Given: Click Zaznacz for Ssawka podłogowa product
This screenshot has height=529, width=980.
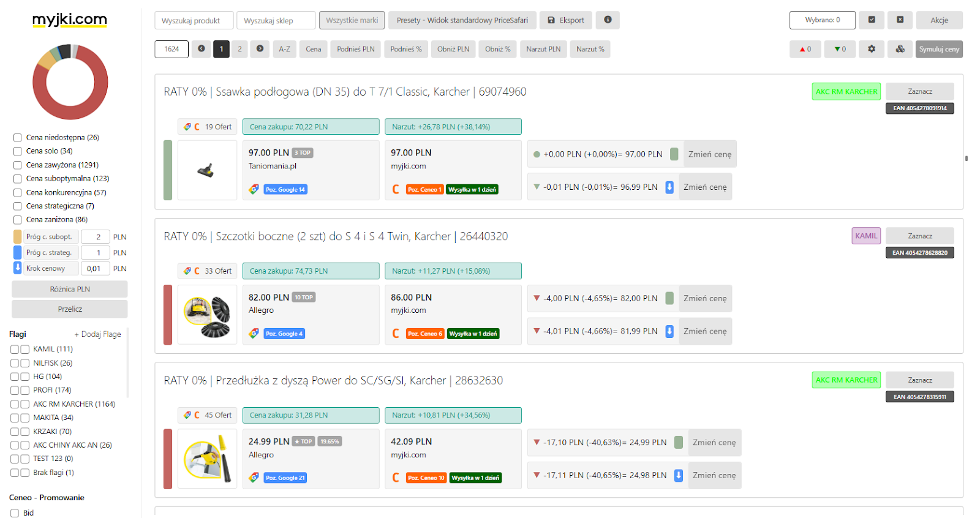Looking at the screenshot, I should tap(920, 91).
